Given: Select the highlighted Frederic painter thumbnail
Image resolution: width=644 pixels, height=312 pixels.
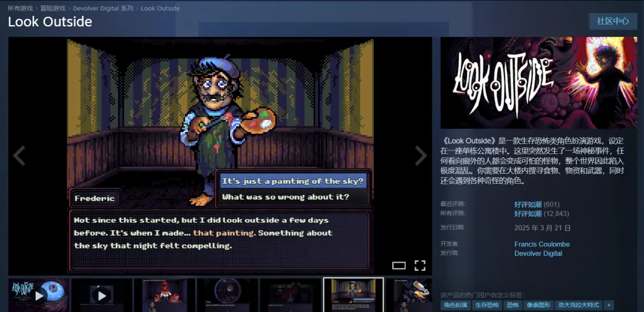Looking at the screenshot, I should pyautogui.click(x=353, y=295).
